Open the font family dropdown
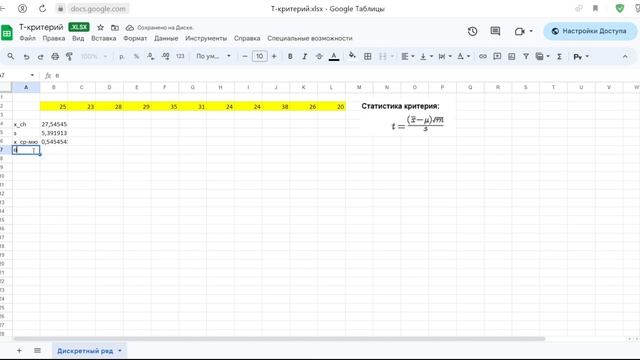Viewport: 640px width, 360px height. (x=213, y=56)
